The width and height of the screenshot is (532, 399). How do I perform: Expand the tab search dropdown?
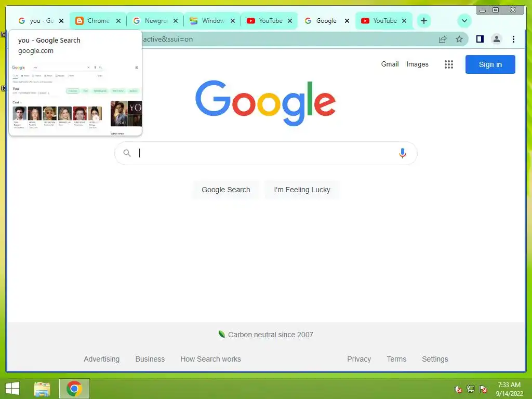coord(464,21)
